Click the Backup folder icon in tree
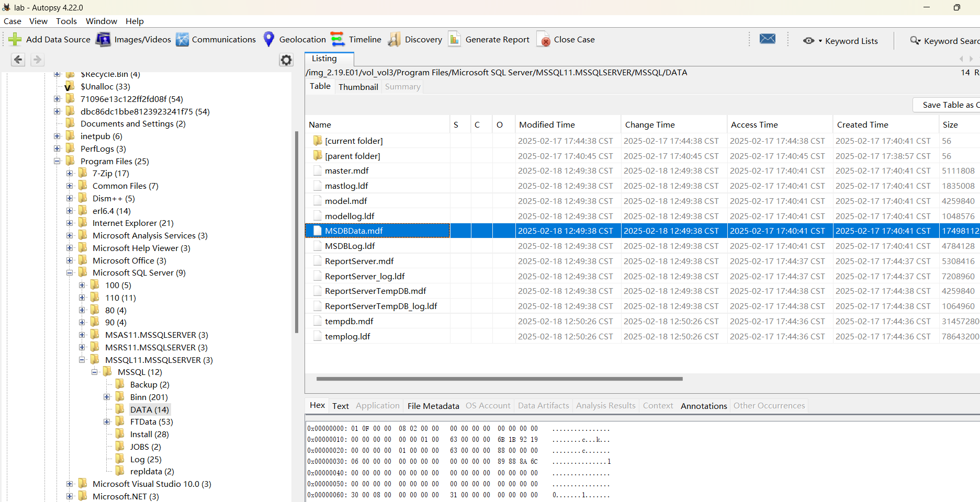Screen dimensions: 980x502 point(120,384)
